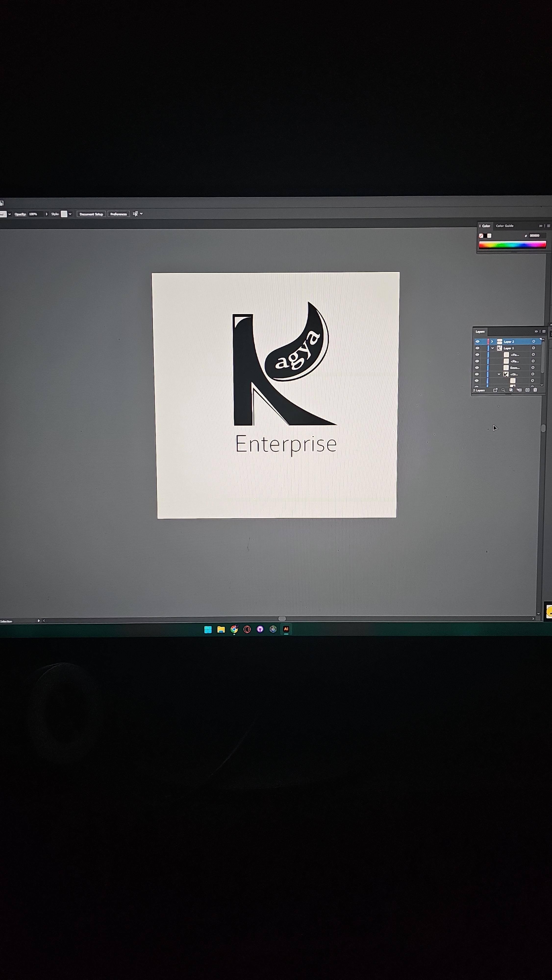Click the target circle of Layer 1
Viewport: 552px width, 980px height.
[x=533, y=348]
